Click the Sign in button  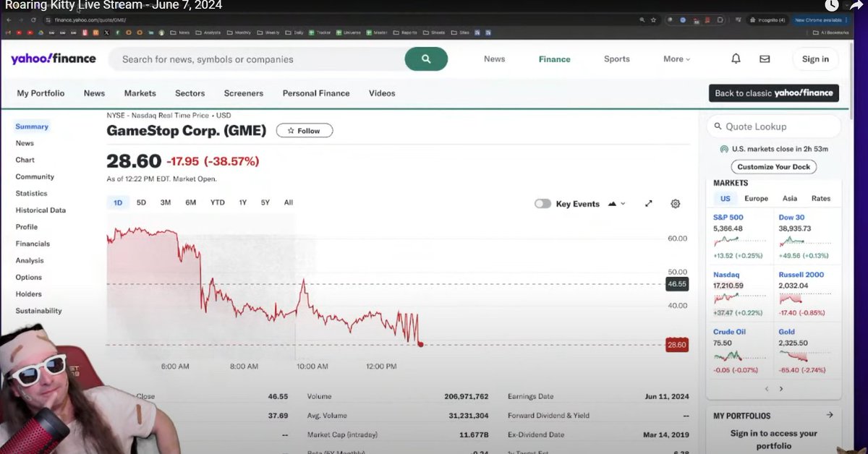(815, 59)
